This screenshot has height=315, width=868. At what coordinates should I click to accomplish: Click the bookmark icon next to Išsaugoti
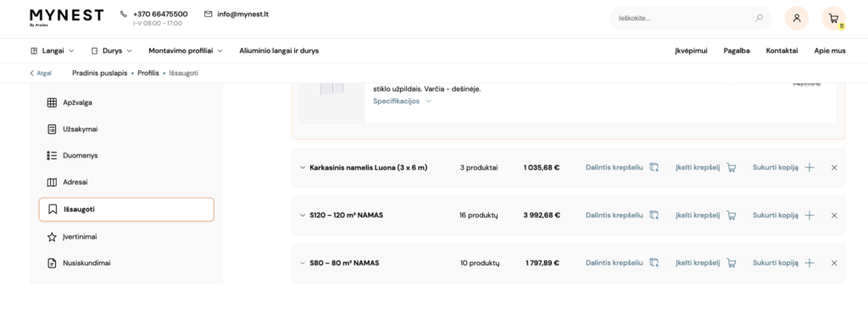53,209
